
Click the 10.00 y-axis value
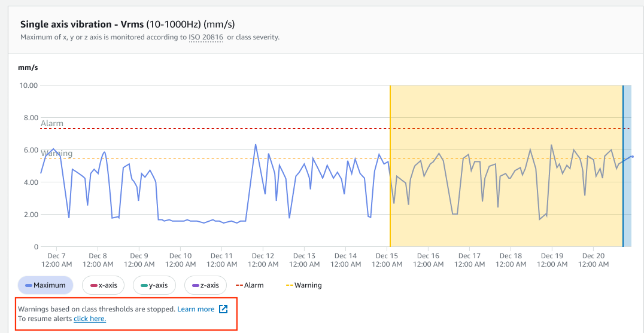tap(28, 85)
